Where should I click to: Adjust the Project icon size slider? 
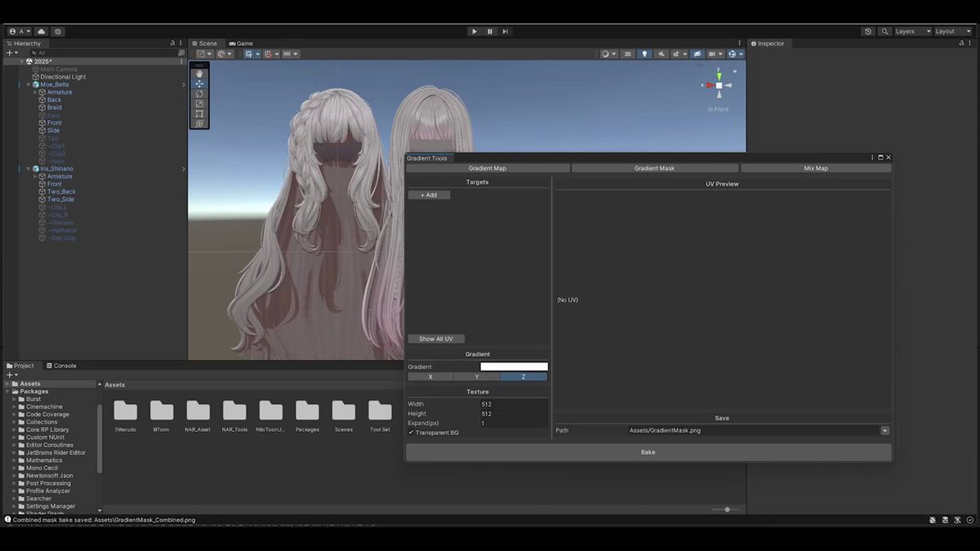727,509
